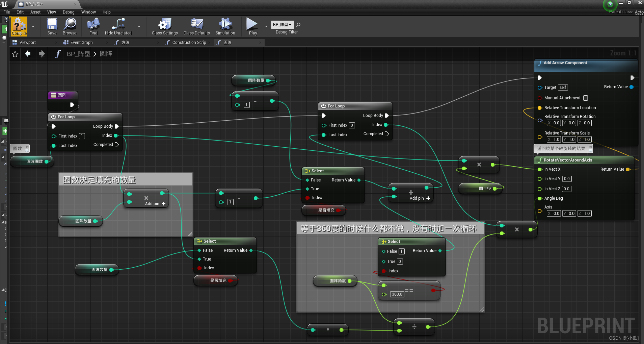Click BP_阵型 breadcrumb link
Image resolution: width=644 pixels, height=344 pixels.
[79, 54]
